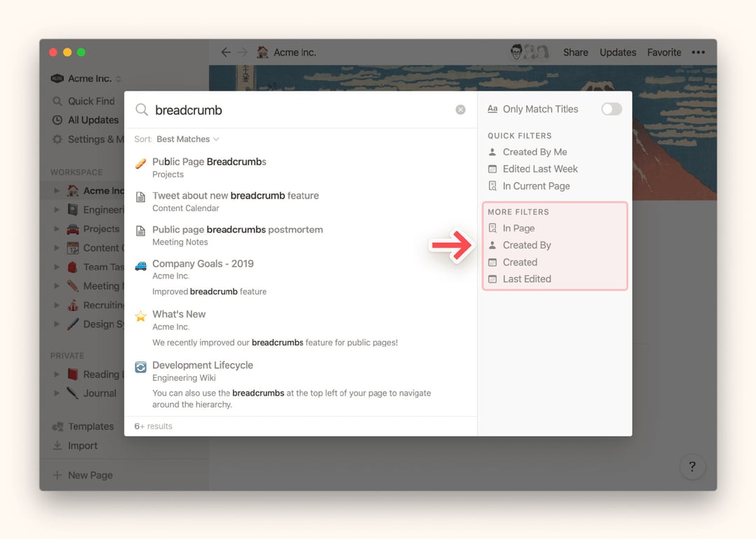756x539 pixels.
Task: Open the three-dots page menu
Action: 698,52
